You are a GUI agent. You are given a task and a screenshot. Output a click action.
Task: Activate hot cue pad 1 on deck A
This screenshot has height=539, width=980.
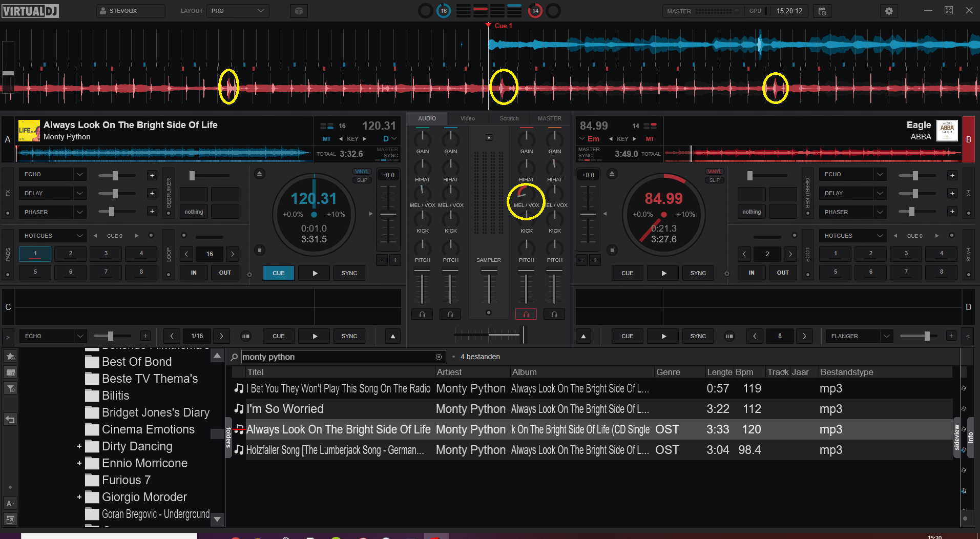[x=35, y=254]
